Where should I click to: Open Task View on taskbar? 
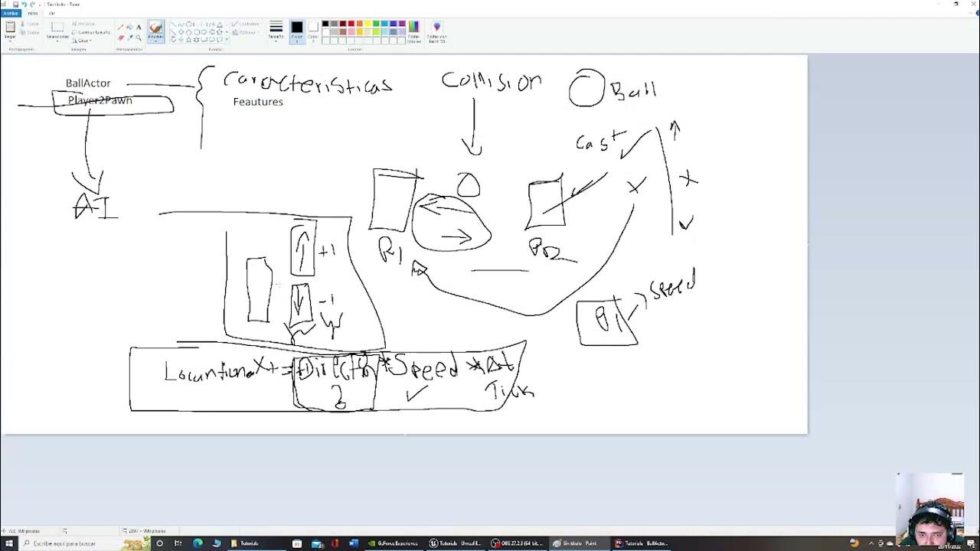[x=178, y=543]
